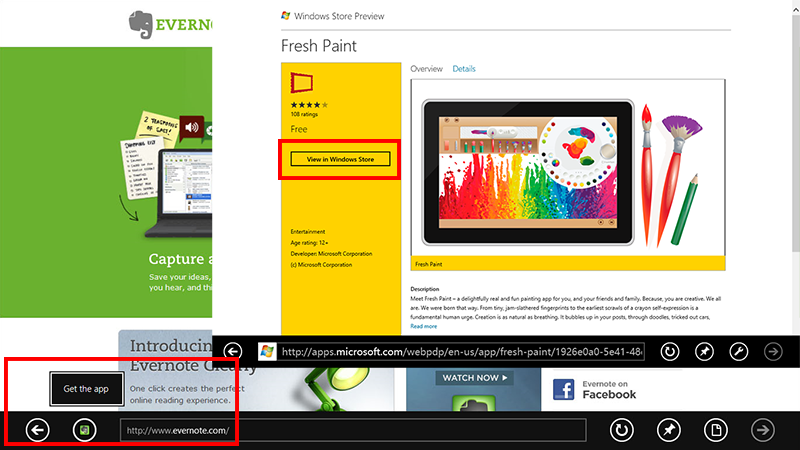This screenshot has width=800, height=450.
Task: Open wrench page tools icon
Action: tap(739, 351)
